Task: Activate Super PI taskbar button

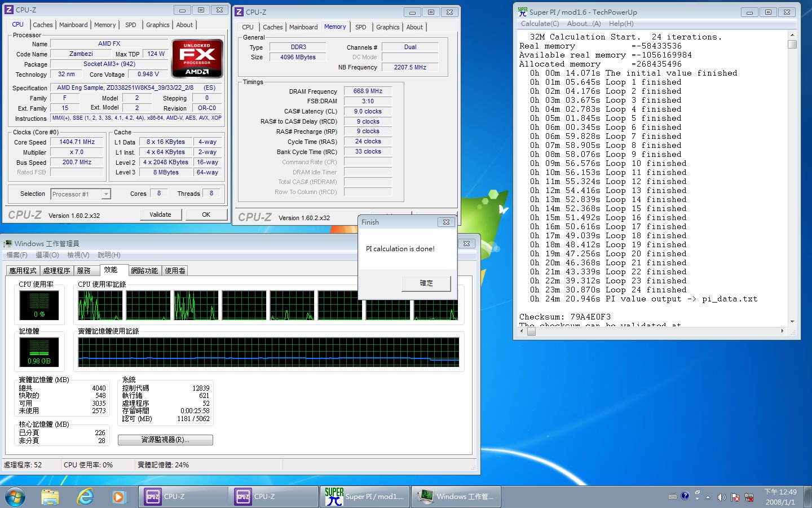Action: pyautogui.click(x=365, y=497)
